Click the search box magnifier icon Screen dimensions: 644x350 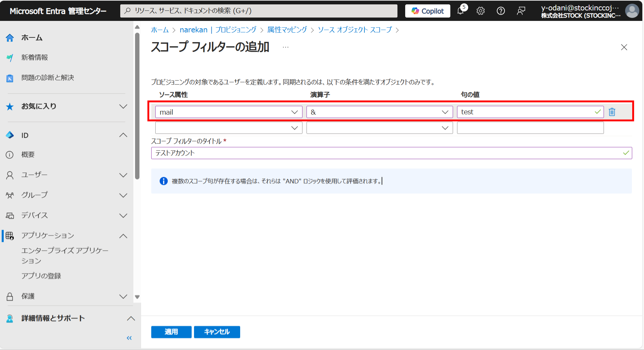(x=127, y=11)
